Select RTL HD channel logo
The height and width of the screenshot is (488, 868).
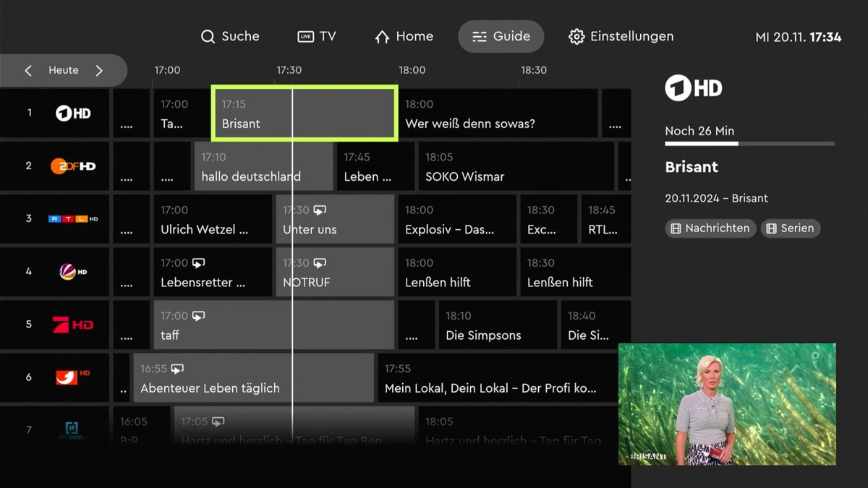[74, 218]
